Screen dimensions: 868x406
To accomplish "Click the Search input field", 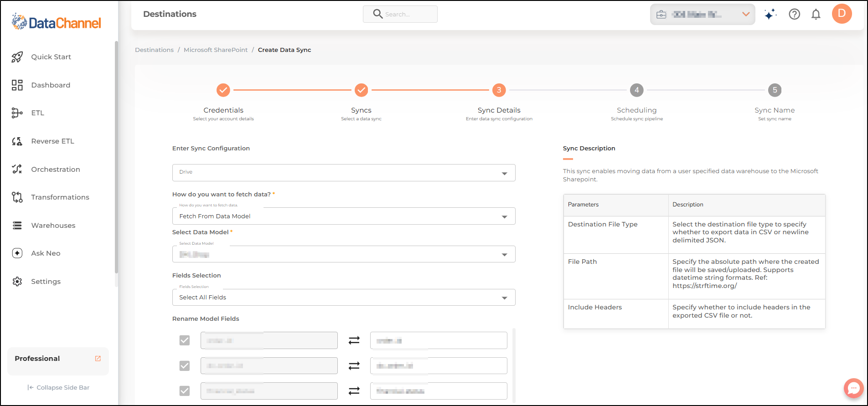I will coord(400,14).
